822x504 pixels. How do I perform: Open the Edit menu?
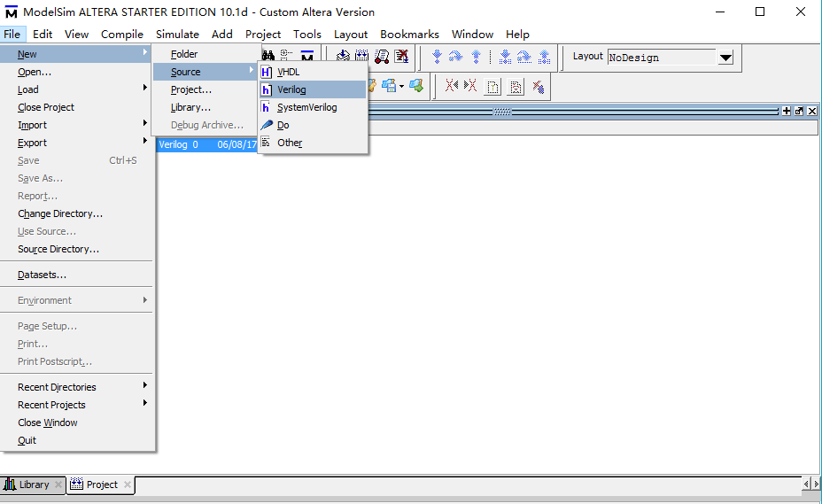(43, 34)
